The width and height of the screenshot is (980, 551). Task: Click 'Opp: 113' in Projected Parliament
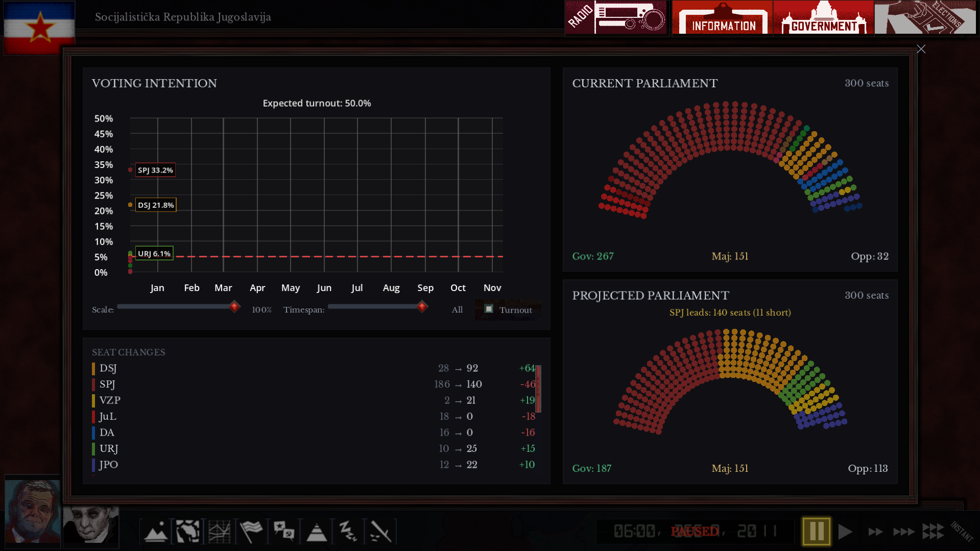pyautogui.click(x=868, y=468)
